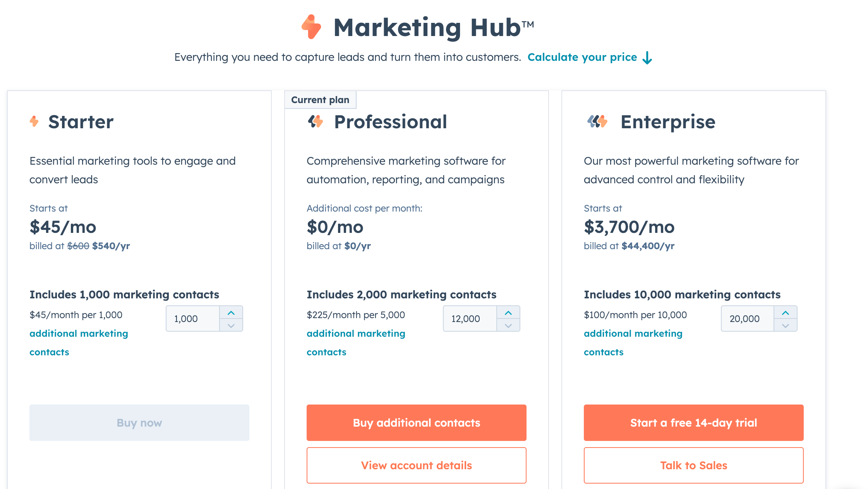Click the down arrow beside Calculate your price
Viewport: 868px width, 489px height.
click(x=647, y=58)
